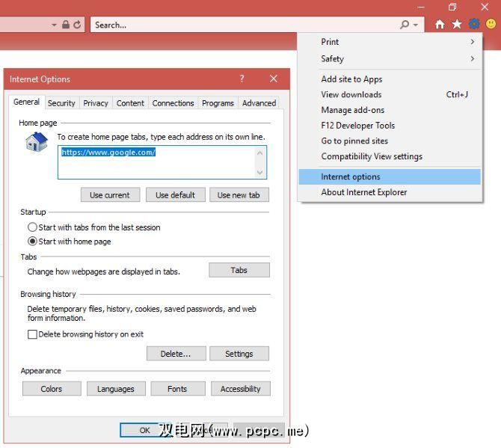Click the Use current button
Image resolution: width=501 pixels, height=448 pixels.
(x=110, y=195)
